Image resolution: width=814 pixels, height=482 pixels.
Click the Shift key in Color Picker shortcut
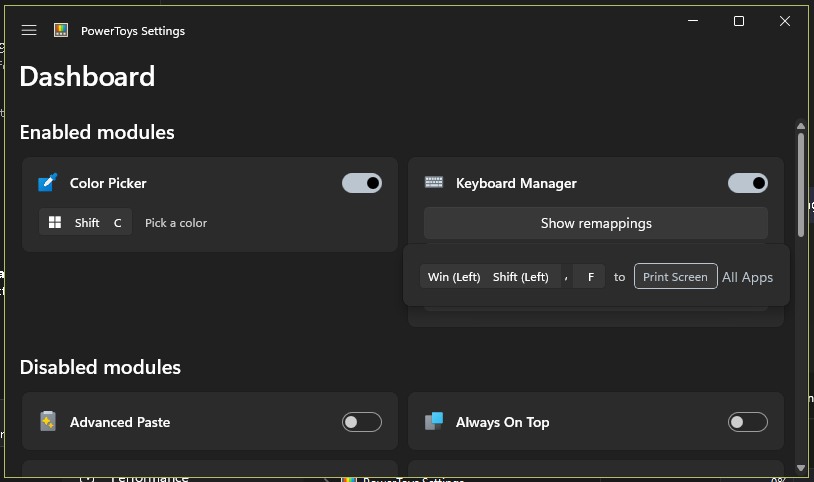[87, 223]
